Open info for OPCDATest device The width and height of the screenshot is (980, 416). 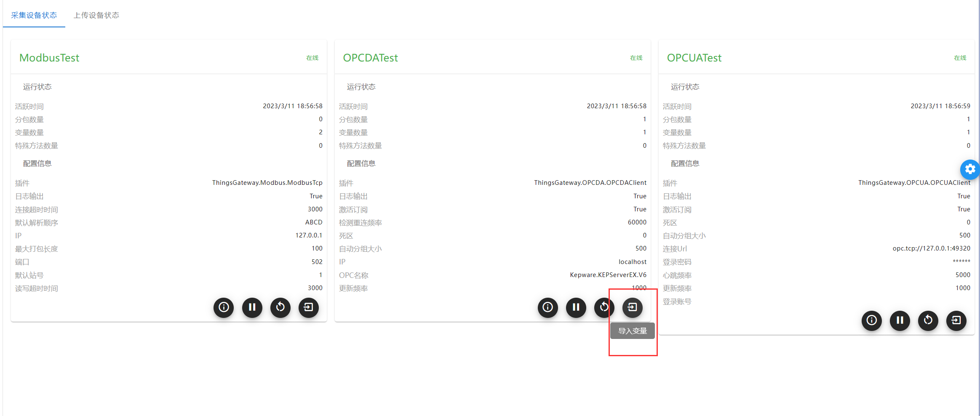click(x=547, y=307)
